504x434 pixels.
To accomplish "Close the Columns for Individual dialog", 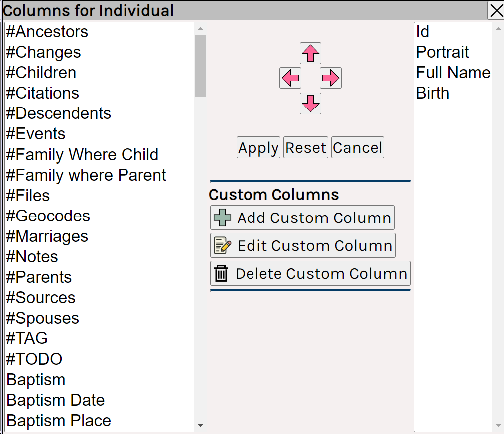I will tap(496, 10).
